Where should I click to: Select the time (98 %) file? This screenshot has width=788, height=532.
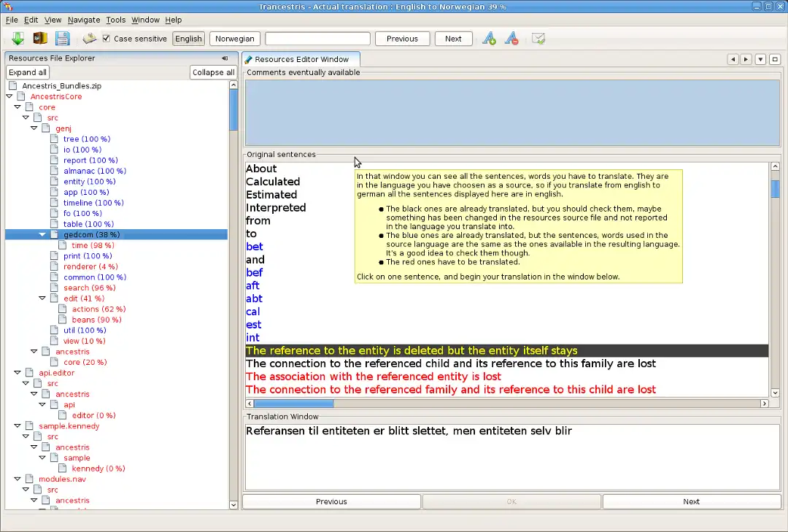pos(93,245)
